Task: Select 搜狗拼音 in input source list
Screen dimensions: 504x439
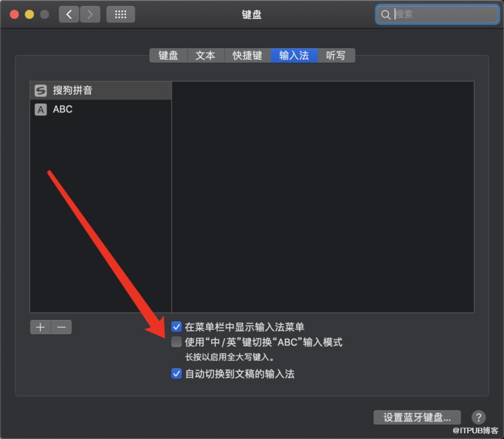Action: click(100, 91)
